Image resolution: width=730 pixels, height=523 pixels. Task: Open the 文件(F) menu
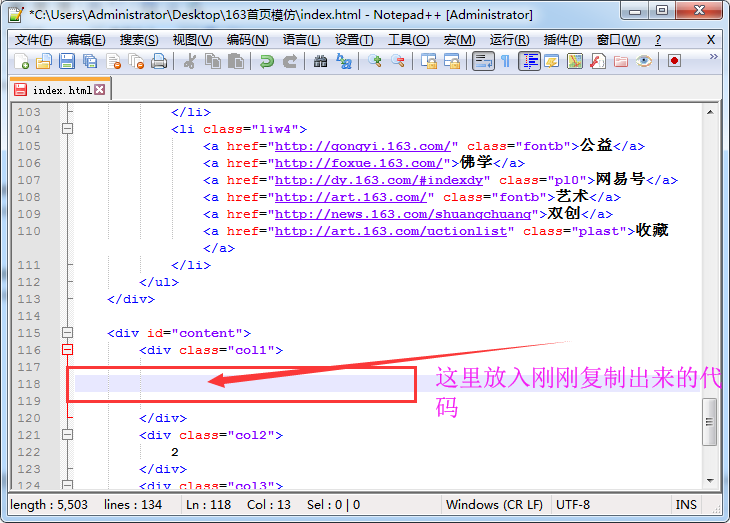(34, 40)
